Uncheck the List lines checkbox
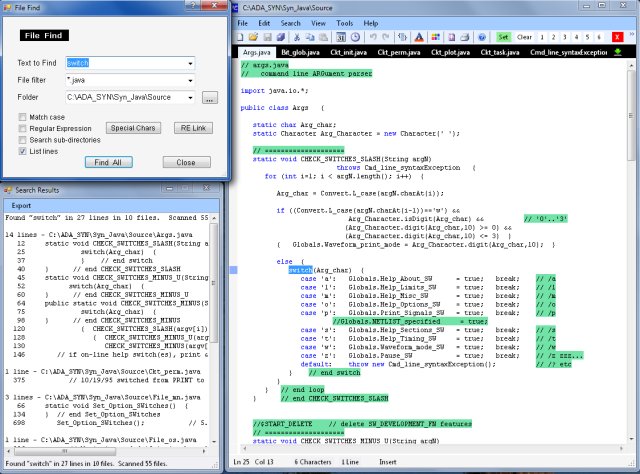Viewport: 640px width, 474px height. [23, 151]
